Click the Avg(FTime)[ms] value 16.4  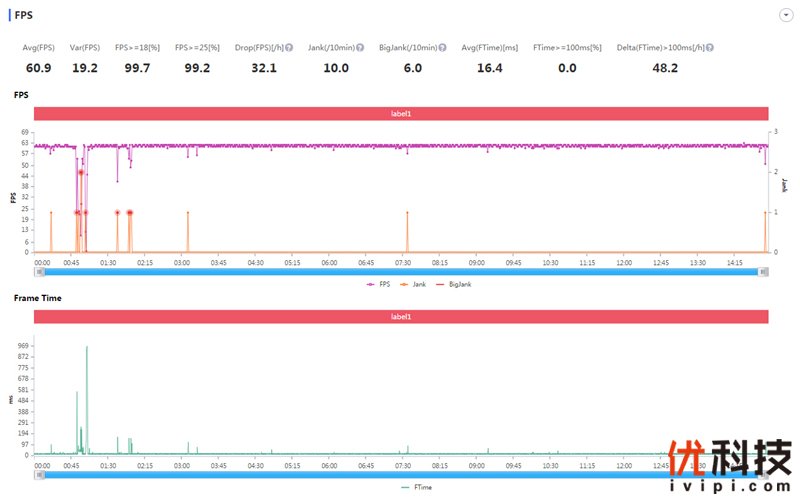click(489, 68)
